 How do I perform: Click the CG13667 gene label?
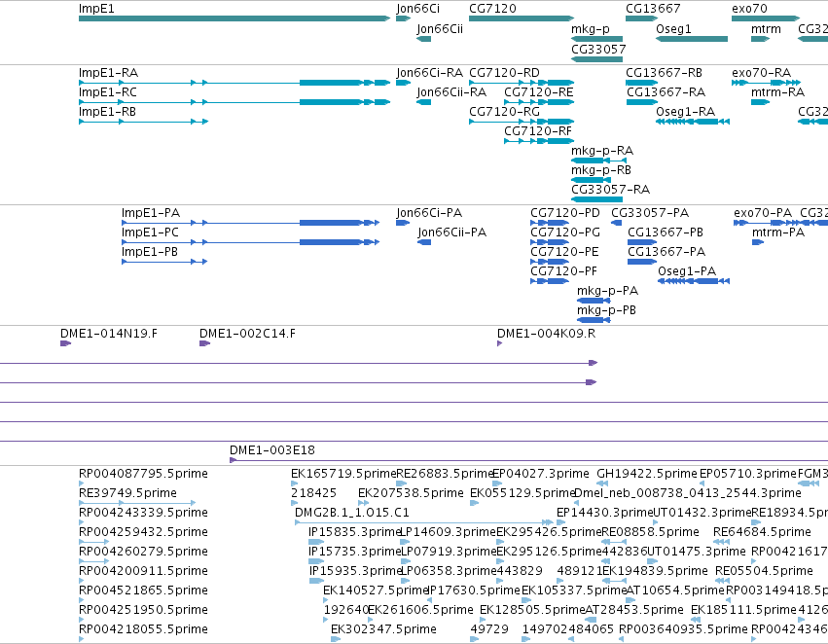pos(653,9)
